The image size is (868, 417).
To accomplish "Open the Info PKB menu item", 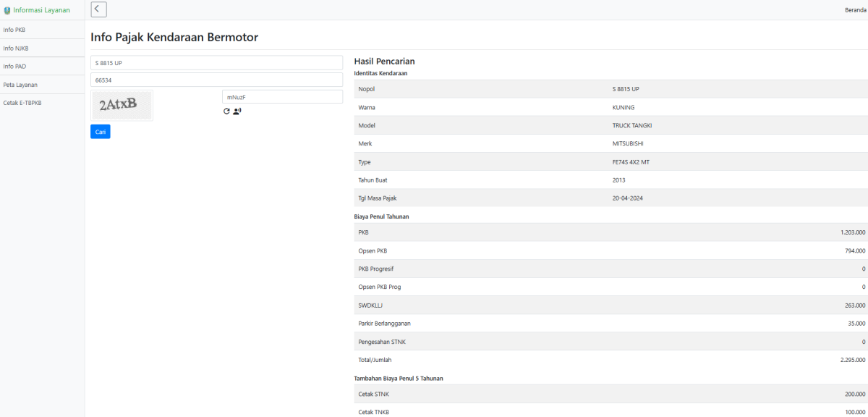I will 14,30.
